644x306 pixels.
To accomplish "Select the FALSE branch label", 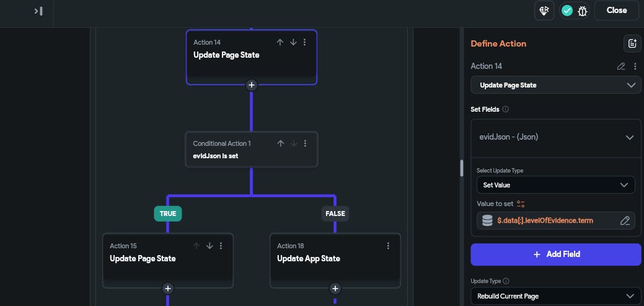I will [335, 214].
